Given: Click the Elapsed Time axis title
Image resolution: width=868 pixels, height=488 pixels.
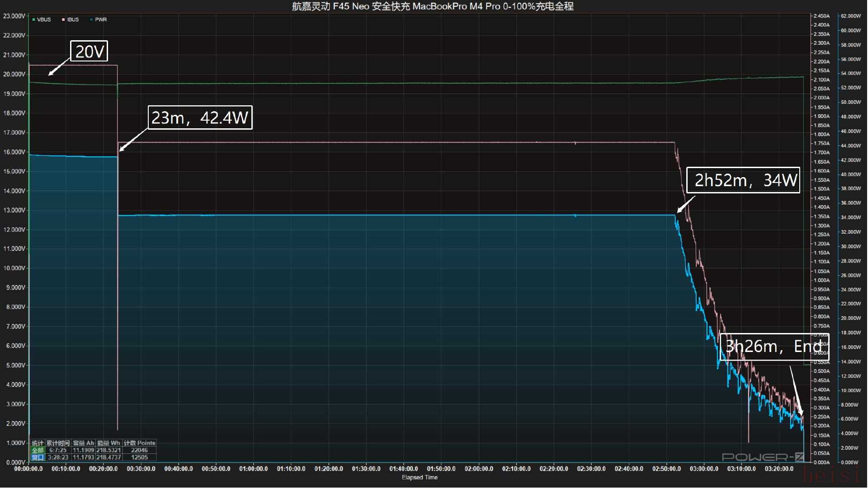Looking at the screenshot, I should tap(420, 478).
